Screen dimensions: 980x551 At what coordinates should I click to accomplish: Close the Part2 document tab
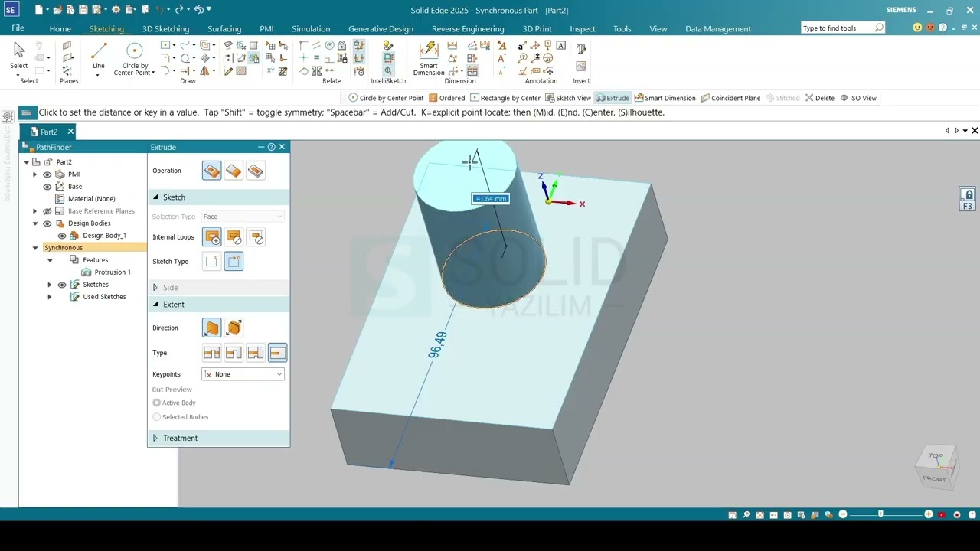point(70,132)
